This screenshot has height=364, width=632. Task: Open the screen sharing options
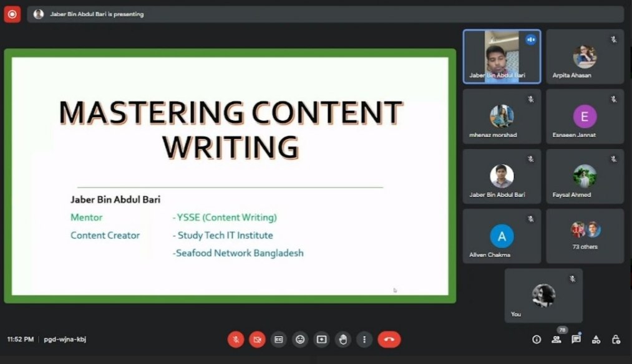[321, 340]
